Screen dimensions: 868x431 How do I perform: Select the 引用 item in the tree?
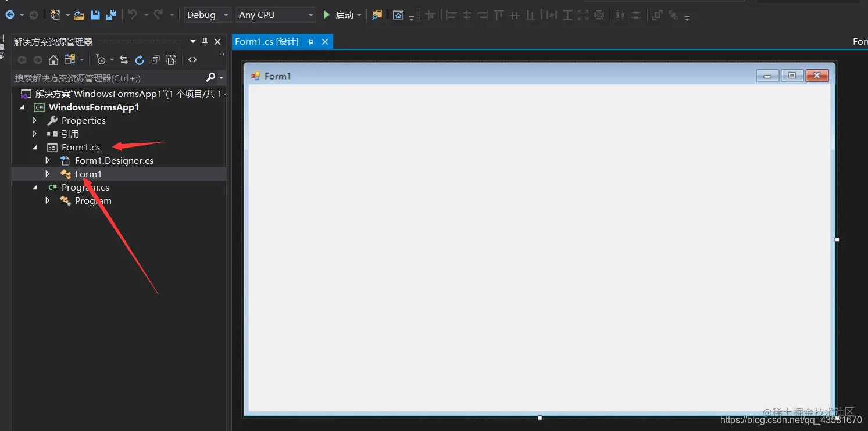tap(70, 134)
